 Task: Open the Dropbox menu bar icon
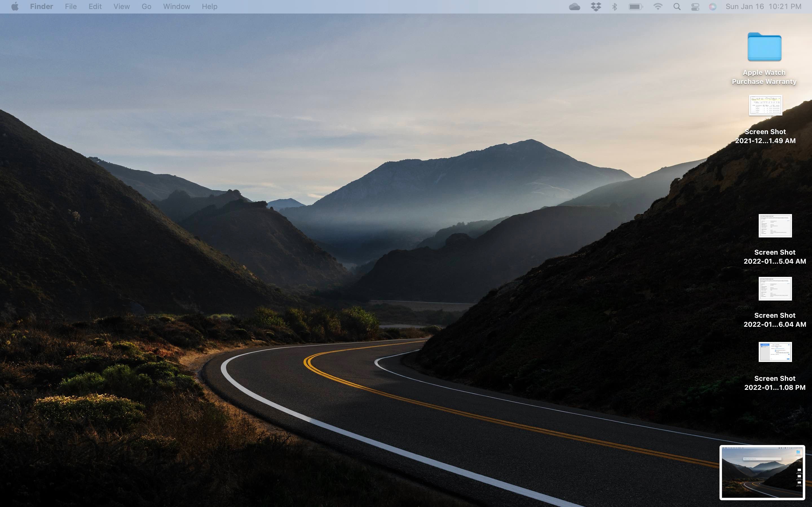(x=595, y=7)
